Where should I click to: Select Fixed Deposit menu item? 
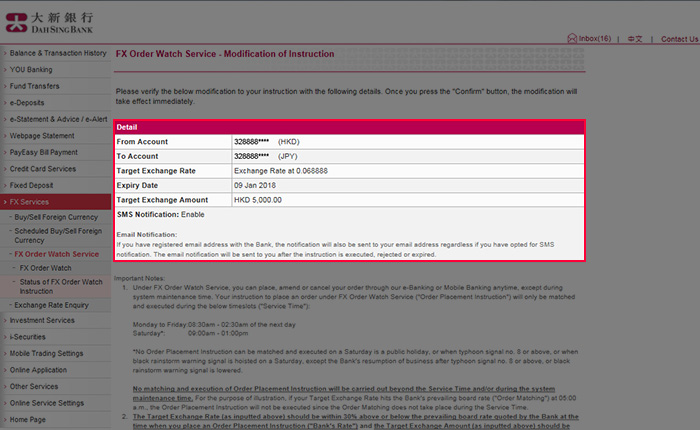[x=31, y=185]
